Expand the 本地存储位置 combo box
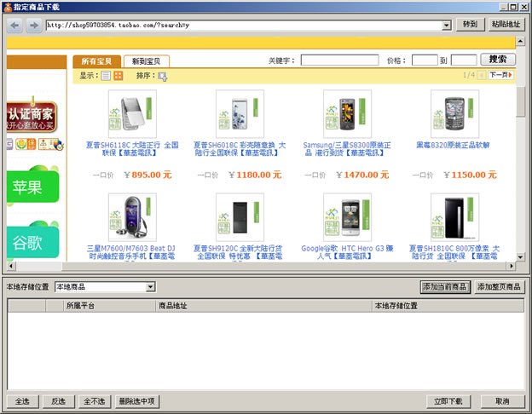This screenshot has height=414, width=532. click(150, 287)
